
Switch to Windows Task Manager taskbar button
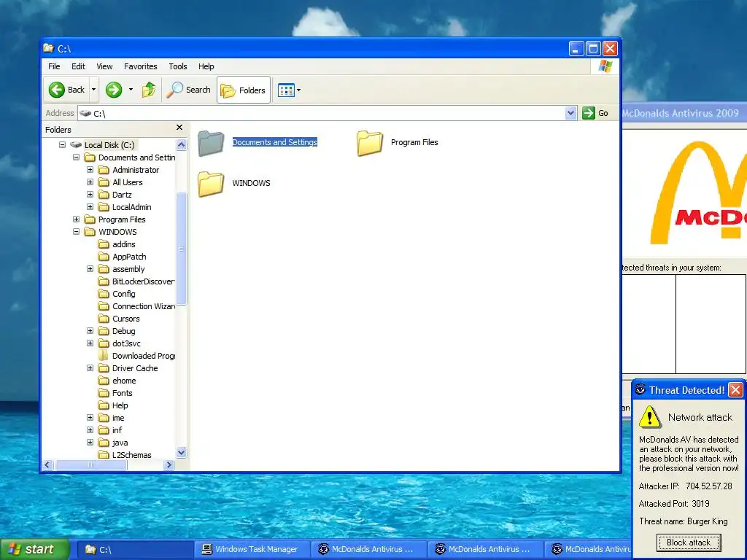click(252, 549)
